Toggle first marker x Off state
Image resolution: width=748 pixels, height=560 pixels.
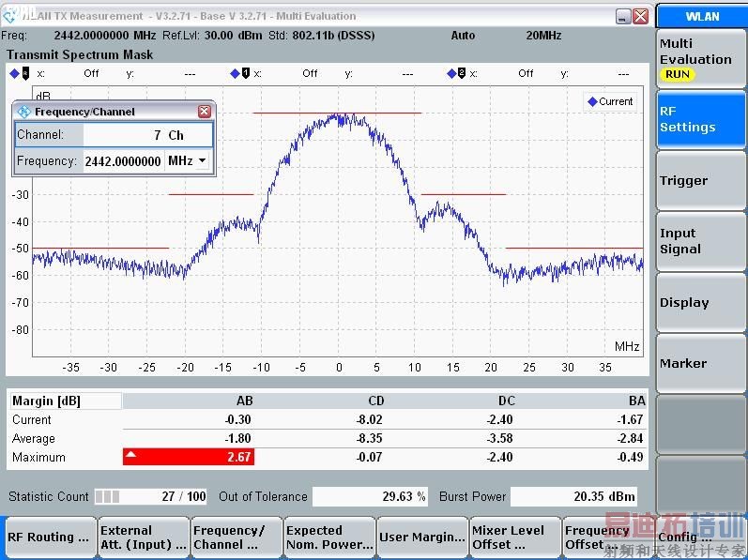click(x=91, y=73)
